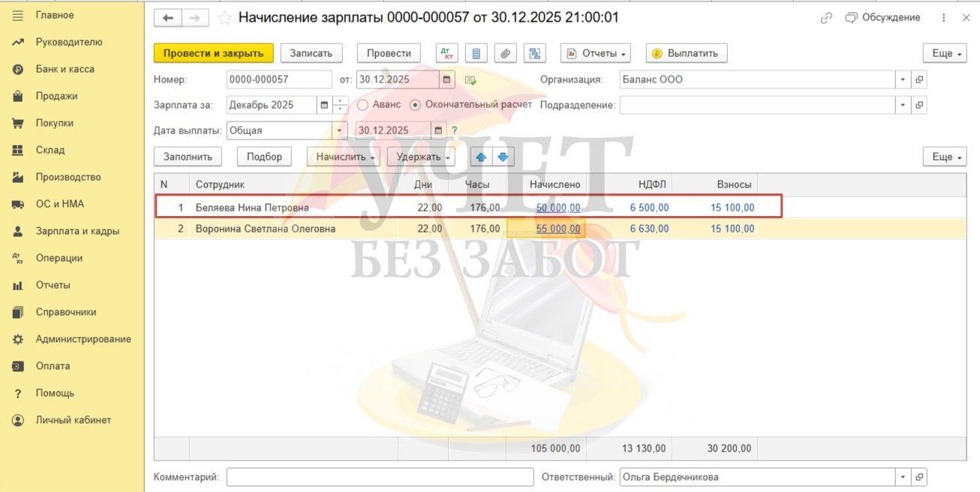Open НДФЛ amount 6 500,00
This screenshot has height=492, width=980.
[x=649, y=208]
